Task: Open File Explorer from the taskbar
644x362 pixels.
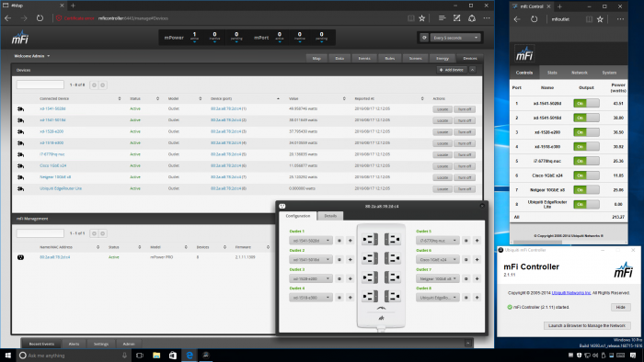Action: click(x=156, y=356)
